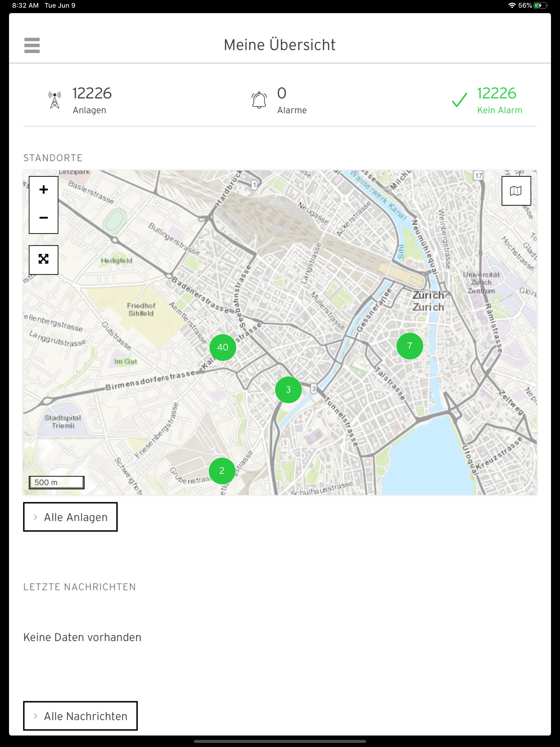Zoom in on the map
Viewport: 560px width, 747px height.
click(x=43, y=190)
